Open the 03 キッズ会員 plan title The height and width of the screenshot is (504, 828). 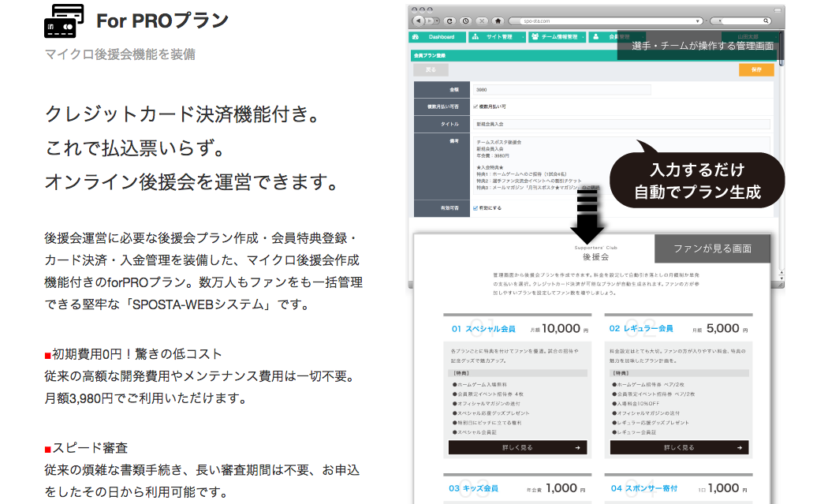(x=473, y=488)
